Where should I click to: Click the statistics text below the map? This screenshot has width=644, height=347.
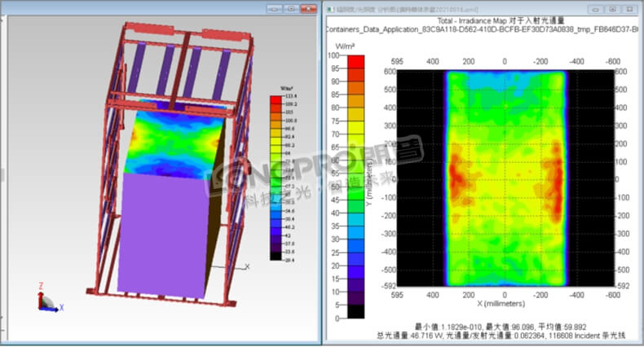[x=504, y=330]
